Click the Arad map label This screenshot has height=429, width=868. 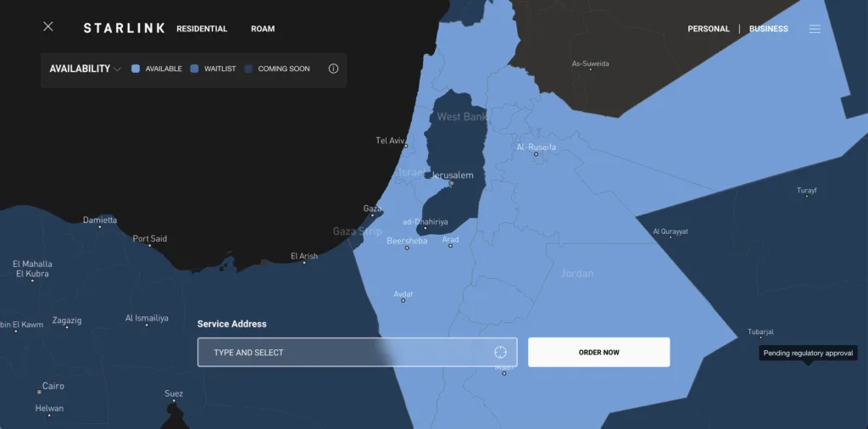pyautogui.click(x=450, y=239)
